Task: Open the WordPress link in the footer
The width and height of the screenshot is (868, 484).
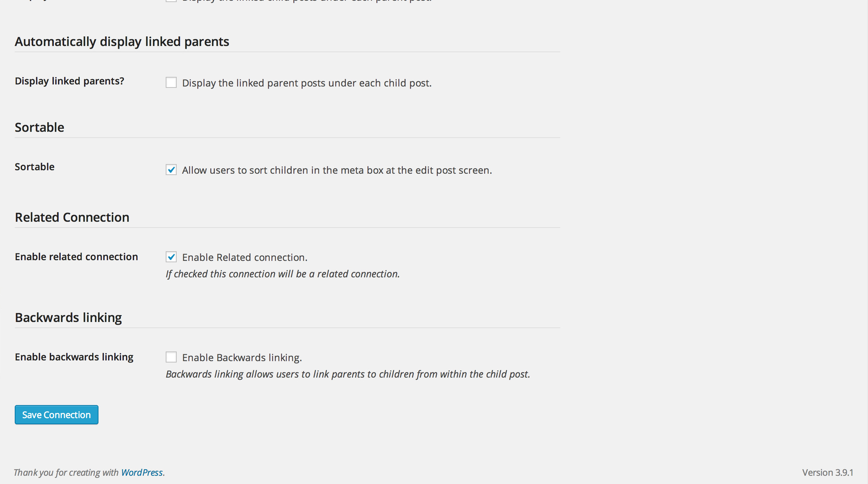Action: (x=142, y=473)
